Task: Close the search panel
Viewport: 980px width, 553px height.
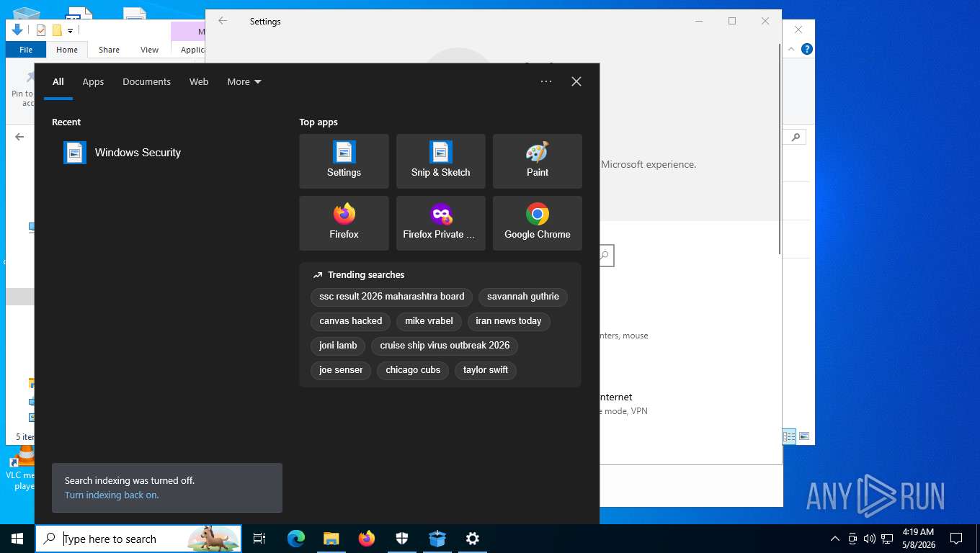Action: (576, 81)
